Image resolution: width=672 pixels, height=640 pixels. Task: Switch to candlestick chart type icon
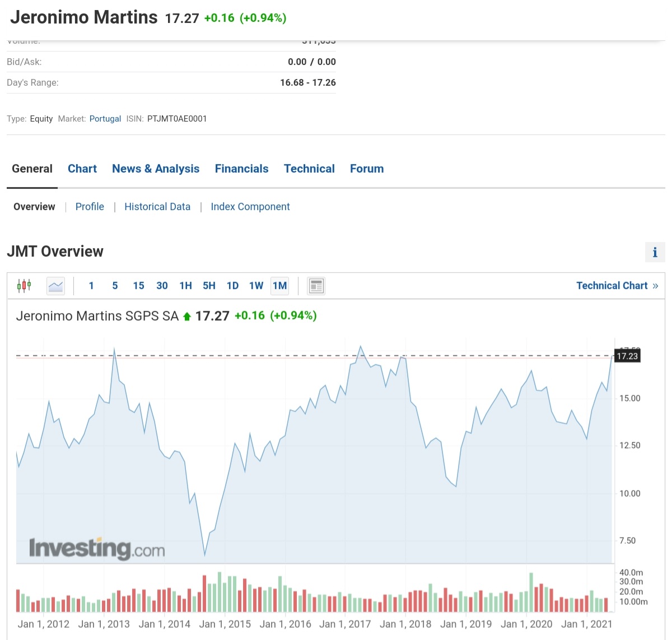[24, 286]
